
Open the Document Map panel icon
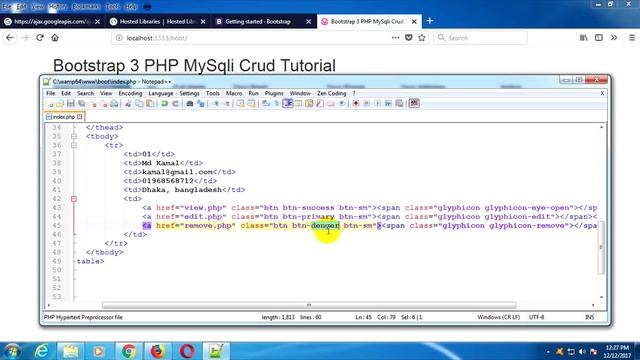tap(309, 104)
